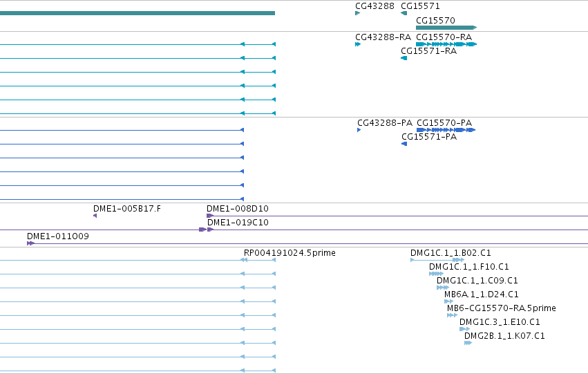The height and width of the screenshot is (374, 588).
Task: Click the CG15571 gene arrow glyph
Action: (x=404, y=13)
